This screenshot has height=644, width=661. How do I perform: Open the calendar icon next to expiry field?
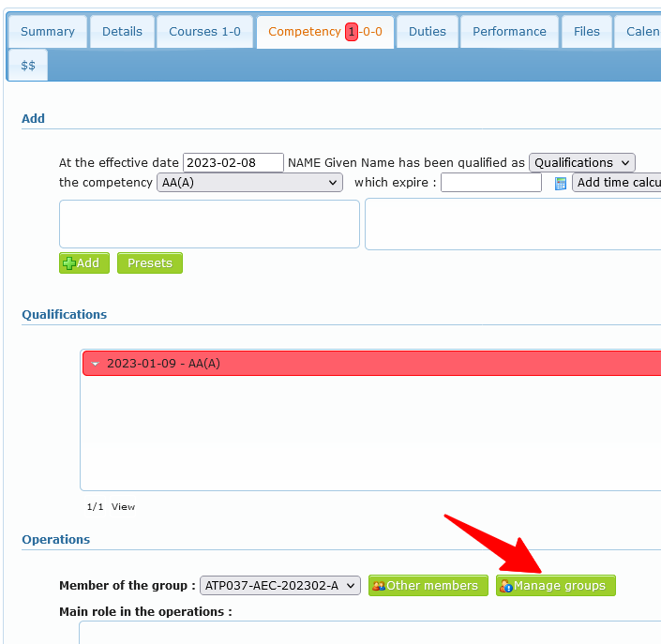561,183
